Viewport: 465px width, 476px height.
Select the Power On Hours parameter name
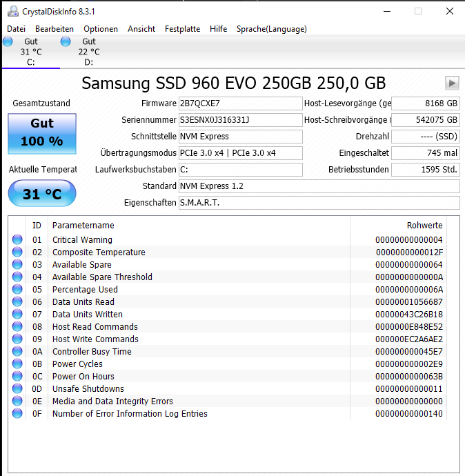(83, 377)
